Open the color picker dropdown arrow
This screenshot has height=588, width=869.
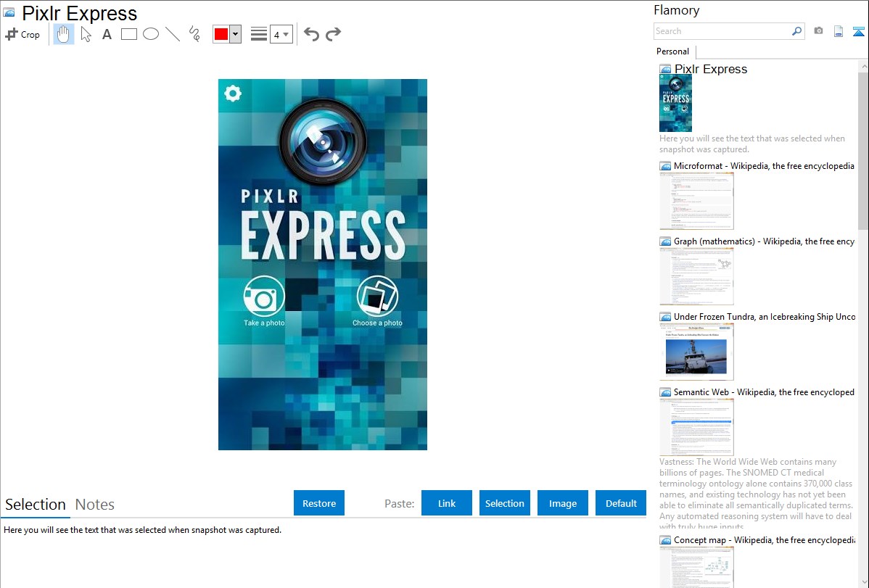[235, 34]
